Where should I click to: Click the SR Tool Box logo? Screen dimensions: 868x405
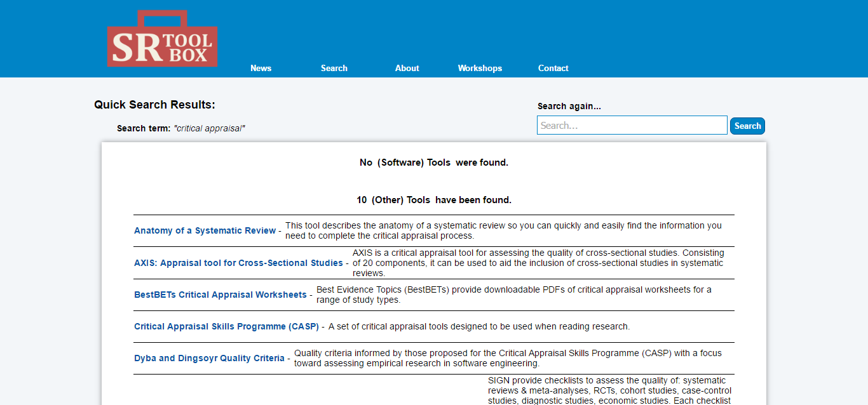(162, 39)
